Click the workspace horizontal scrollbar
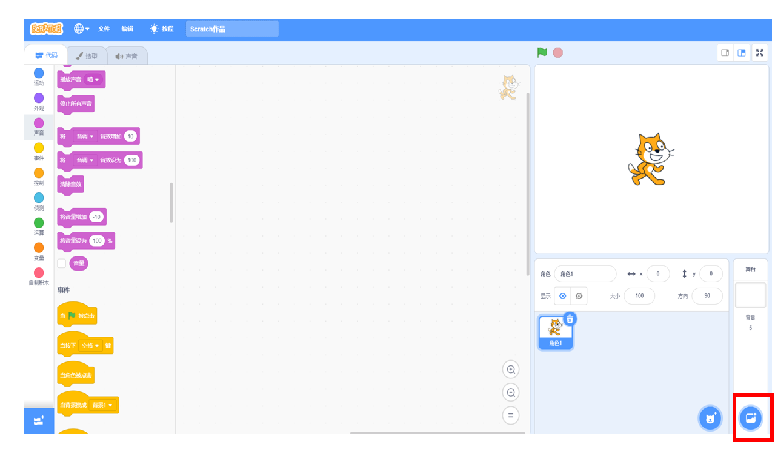Image resolution: width=781 pixels, height=450 pixels. click(437, 433)
